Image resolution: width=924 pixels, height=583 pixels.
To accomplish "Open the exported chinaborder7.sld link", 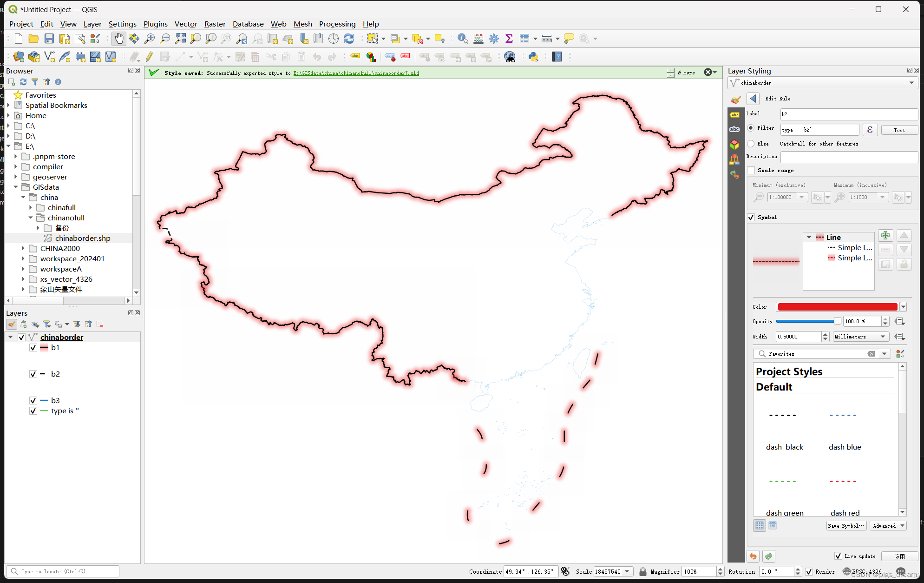I will [x=356, y=73].
